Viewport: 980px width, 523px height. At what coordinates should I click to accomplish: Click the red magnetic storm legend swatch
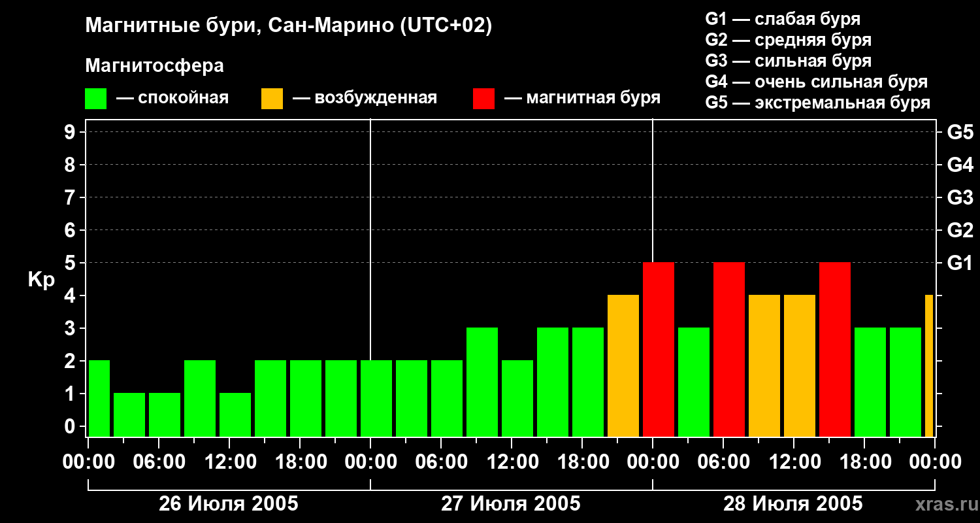(483, 99)
